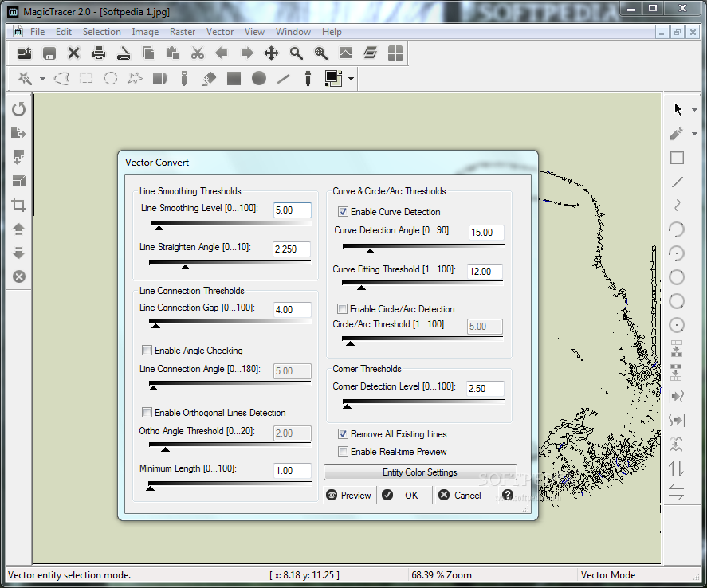Click Corner Detection Level value field

click(485, 388)
